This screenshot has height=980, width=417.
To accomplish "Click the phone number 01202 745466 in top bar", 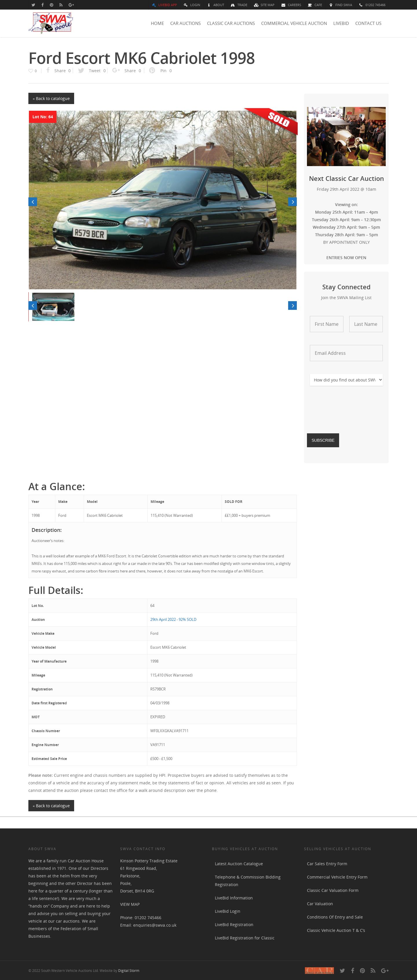I will [x=372, y=5].
